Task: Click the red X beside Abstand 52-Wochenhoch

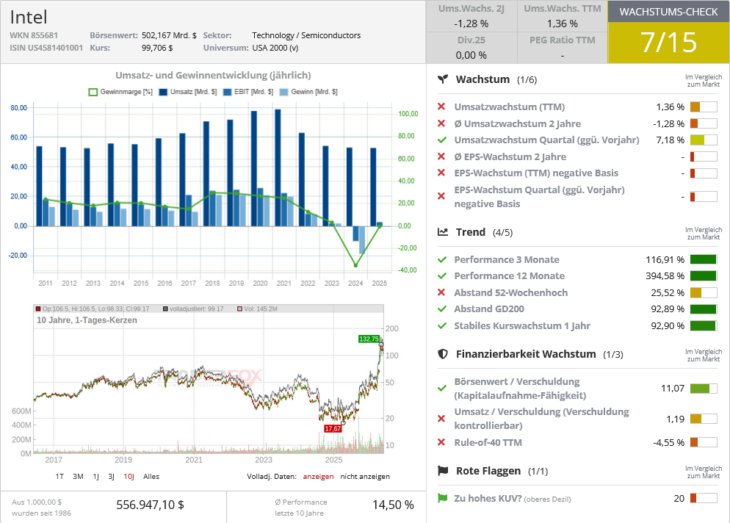Action: [441, 292]
